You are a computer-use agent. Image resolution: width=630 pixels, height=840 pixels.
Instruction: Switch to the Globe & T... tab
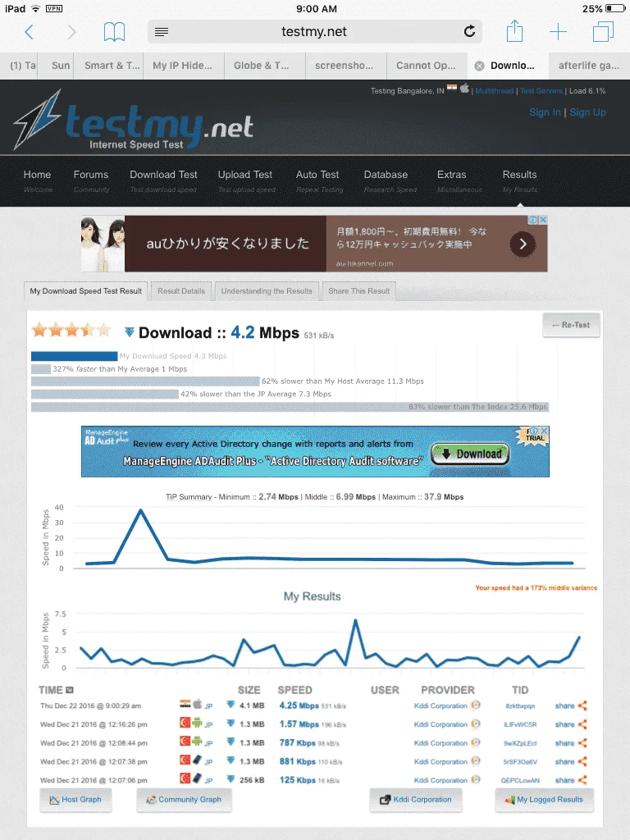pyautogui.click(x=265, y=66)
